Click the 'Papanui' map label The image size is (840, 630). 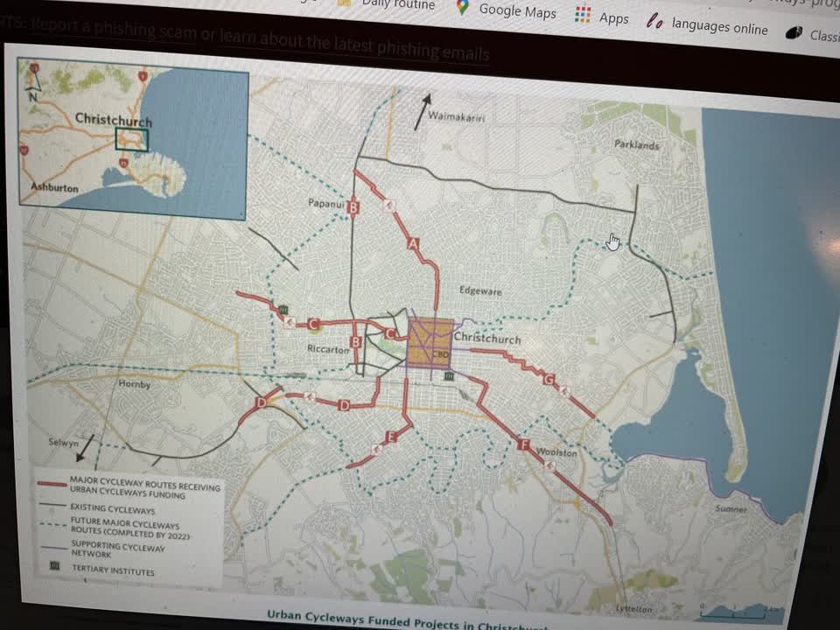coord(325,203)
